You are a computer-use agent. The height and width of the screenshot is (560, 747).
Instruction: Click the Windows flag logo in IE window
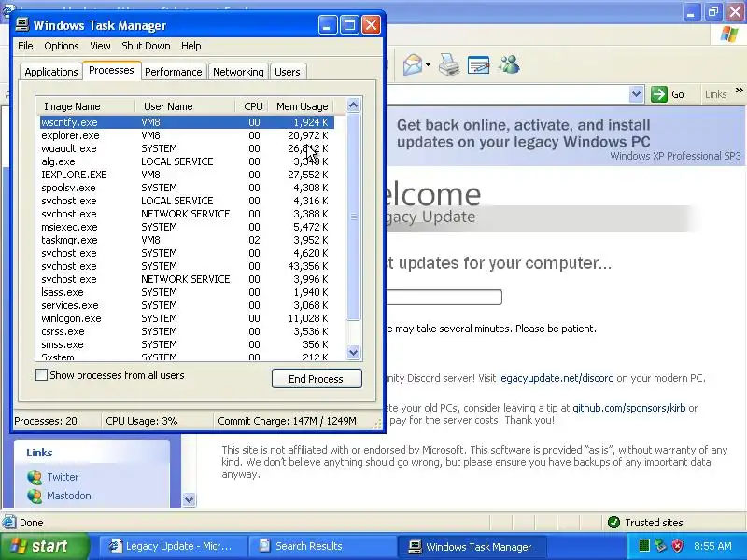729,35
